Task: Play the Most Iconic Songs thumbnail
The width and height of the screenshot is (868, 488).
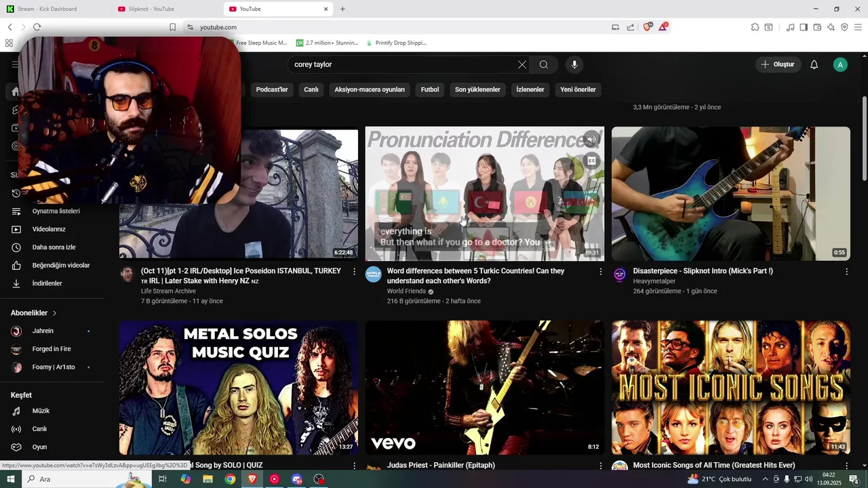Action: point(731,388)
